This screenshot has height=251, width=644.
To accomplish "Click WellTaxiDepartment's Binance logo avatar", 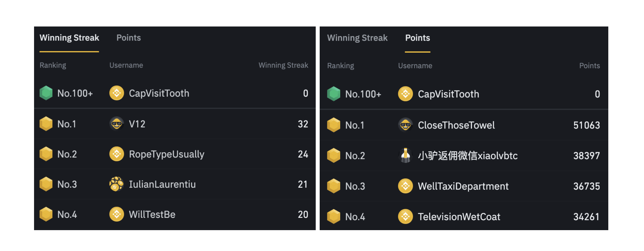I will (x=405, y=186).
